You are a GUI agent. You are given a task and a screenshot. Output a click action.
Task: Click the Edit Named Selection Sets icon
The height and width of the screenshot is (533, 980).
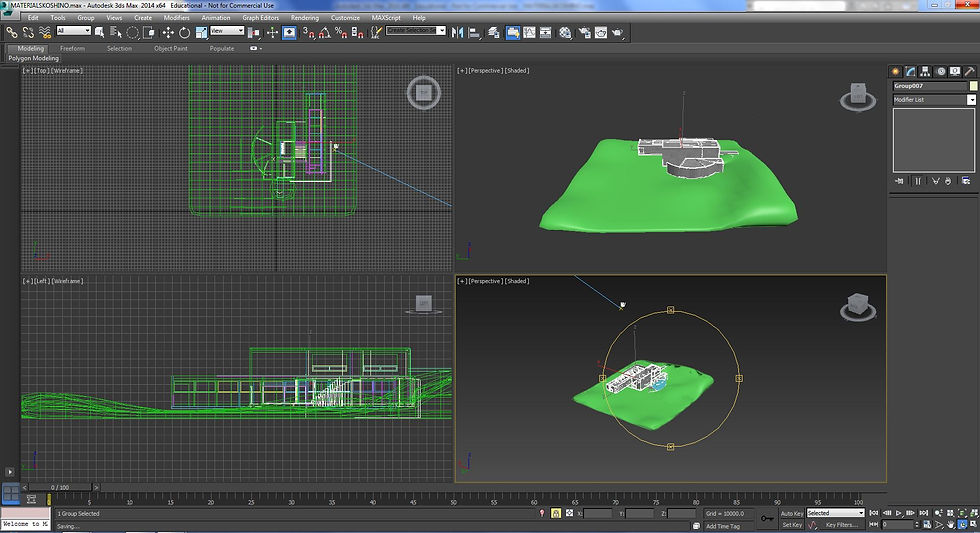pos(376,32)
